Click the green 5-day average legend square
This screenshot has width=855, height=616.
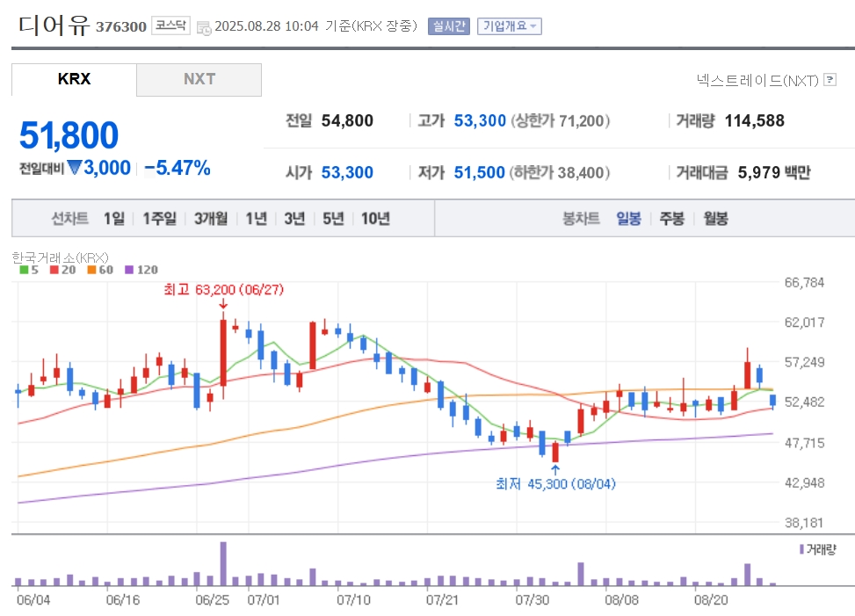pyautogui.click(x=24, y=269)
